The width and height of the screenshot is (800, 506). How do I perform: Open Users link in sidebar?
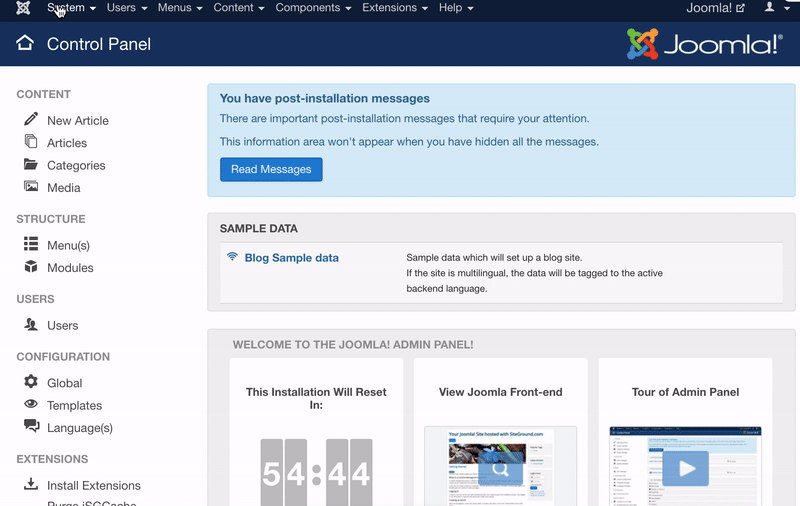point(63,326)
